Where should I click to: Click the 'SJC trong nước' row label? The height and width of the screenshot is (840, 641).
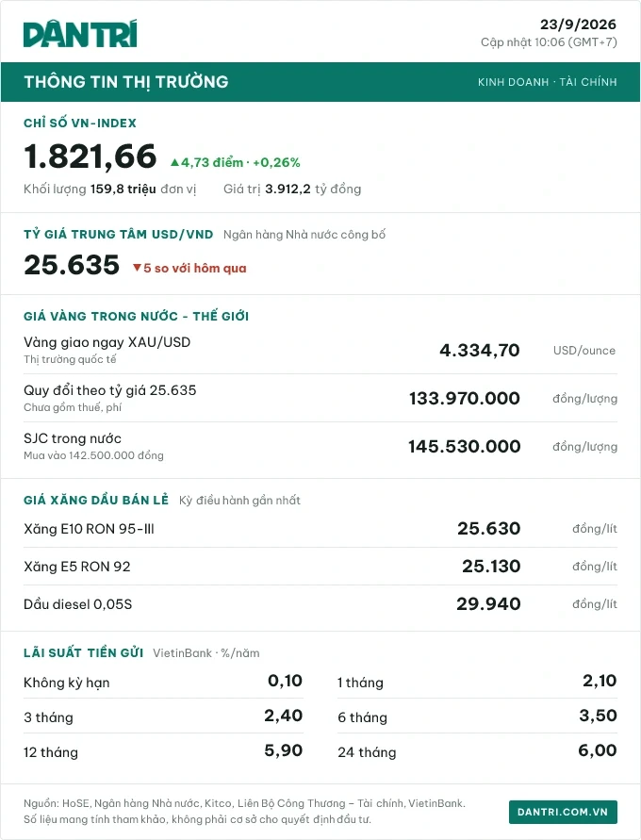[73, 438]
